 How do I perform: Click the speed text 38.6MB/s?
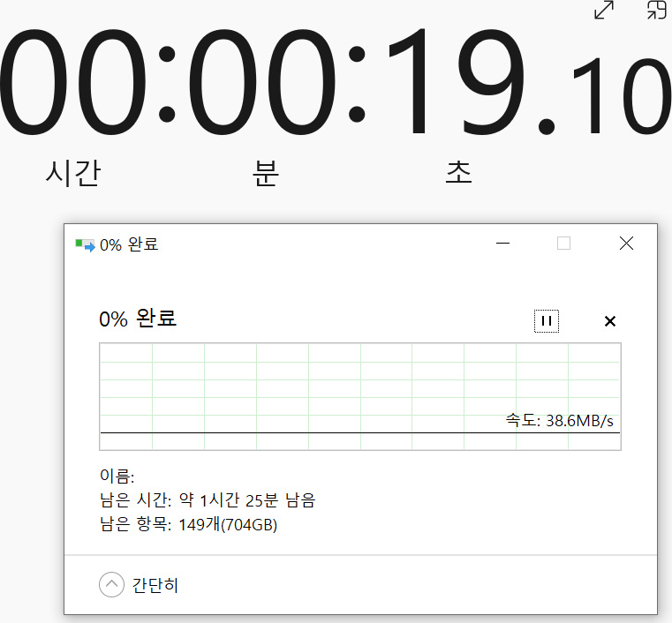coord(579,421)
